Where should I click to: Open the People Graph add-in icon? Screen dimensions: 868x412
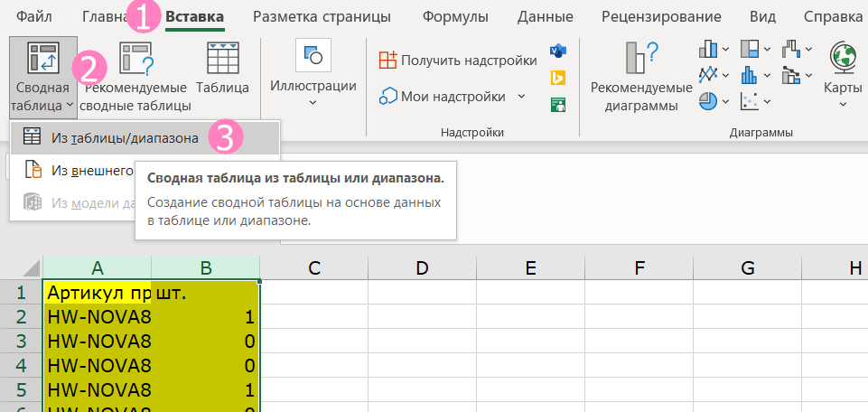pos(557,105)
